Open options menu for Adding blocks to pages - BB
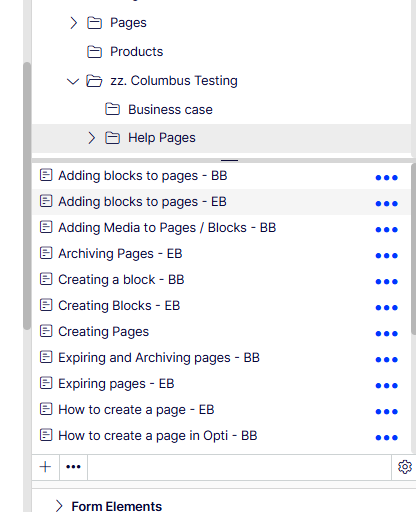 [387, 178]
